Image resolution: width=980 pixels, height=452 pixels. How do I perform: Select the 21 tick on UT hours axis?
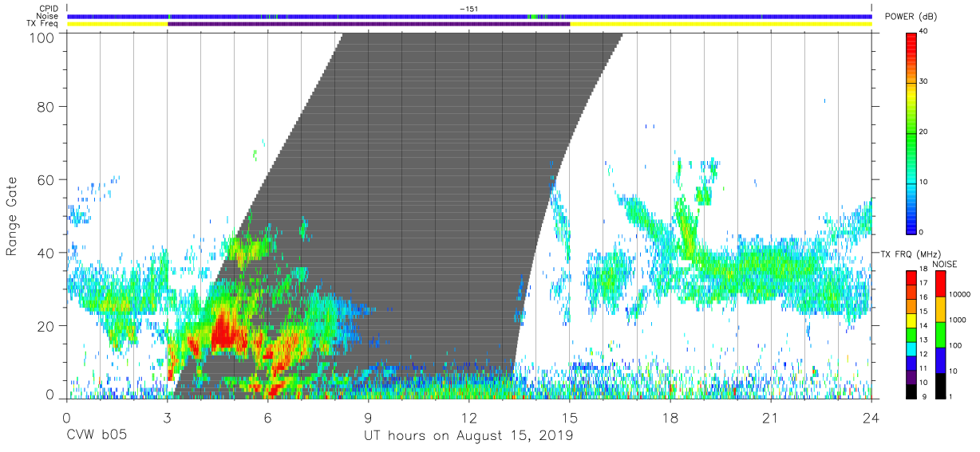pos(771,418)
